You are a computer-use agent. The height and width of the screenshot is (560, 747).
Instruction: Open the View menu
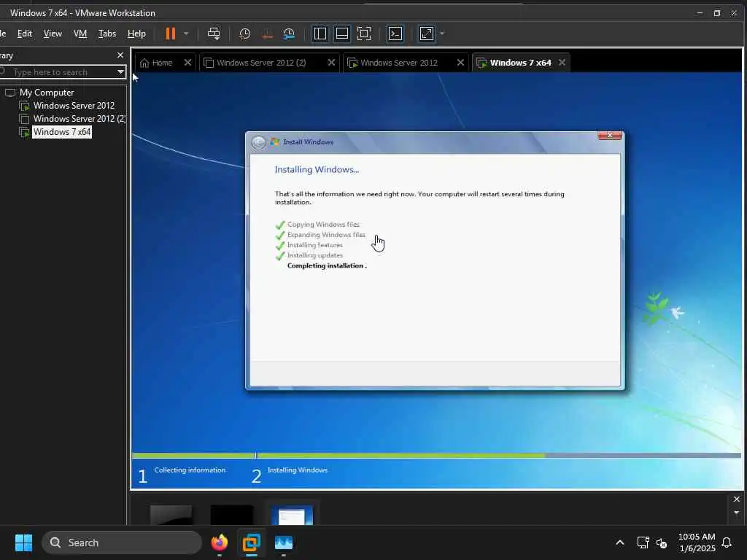click(53, 34)
